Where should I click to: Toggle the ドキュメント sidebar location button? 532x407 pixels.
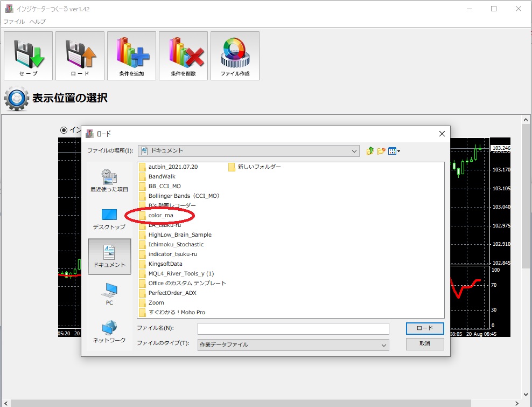point(109,257)
